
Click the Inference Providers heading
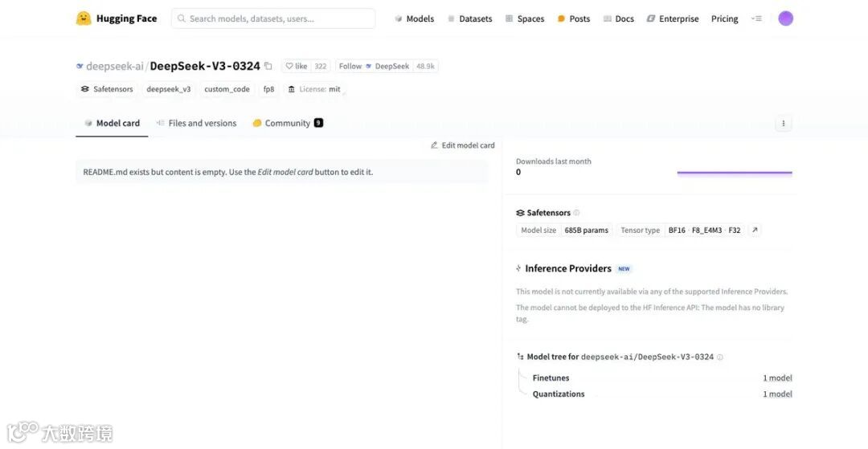pos(568,269)
